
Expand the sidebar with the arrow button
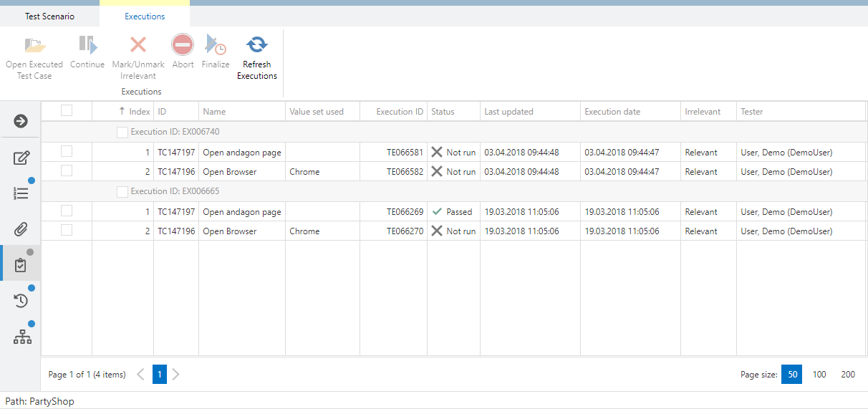[x=21, y=120]
